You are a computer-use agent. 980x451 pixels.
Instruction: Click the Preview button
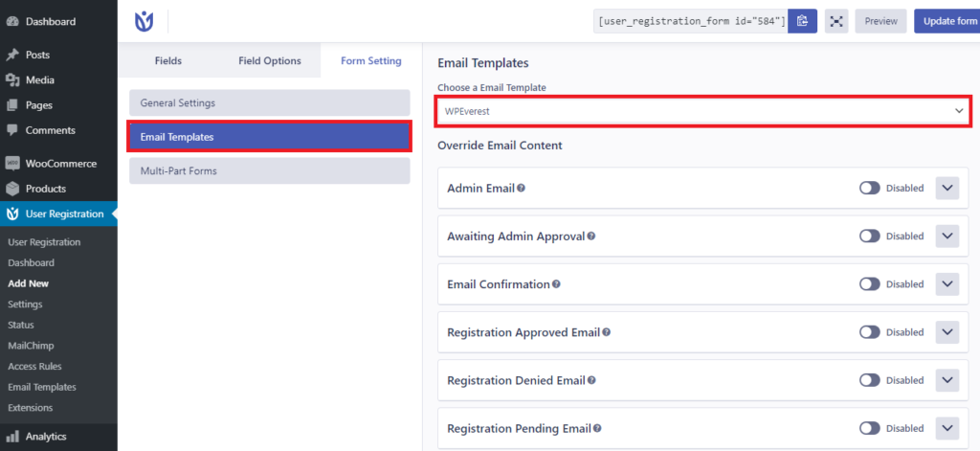[880, 21]
